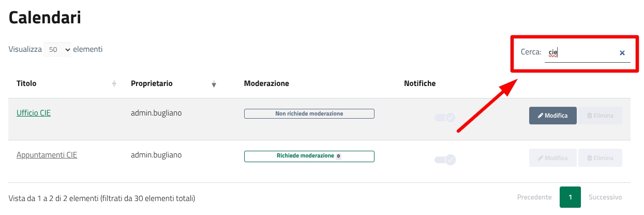Open the Ufficio CIE calendar link
644x215 pixels.
pos(34,113)
